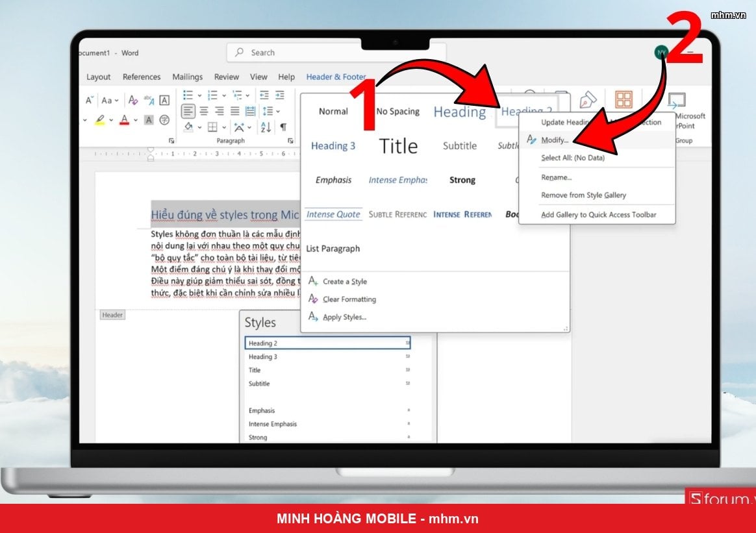Toggle Align Left paragraph alignment

[188, 111]
